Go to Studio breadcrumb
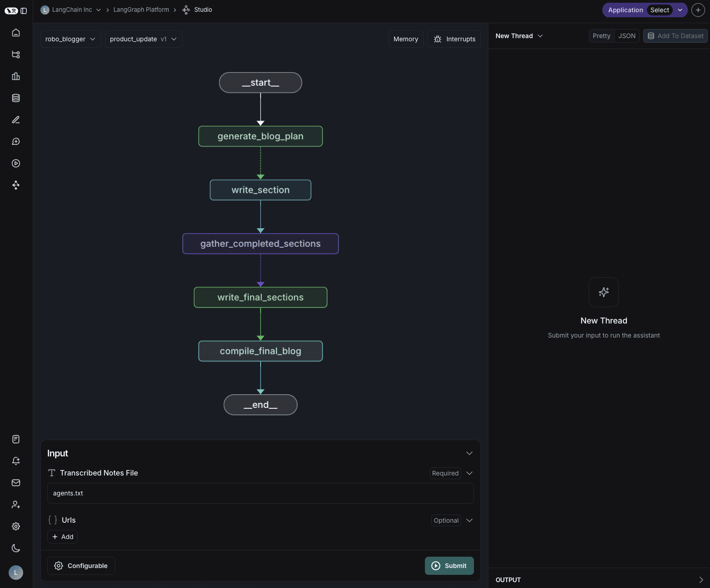This screenshot has height=588, width=710. click(x=203, y=10)
